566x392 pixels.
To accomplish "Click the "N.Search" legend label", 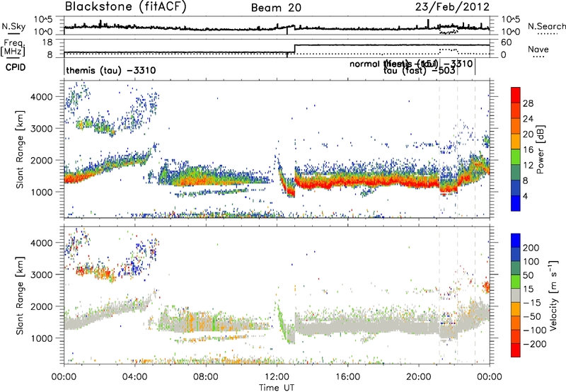I will [x=546, y=26].
